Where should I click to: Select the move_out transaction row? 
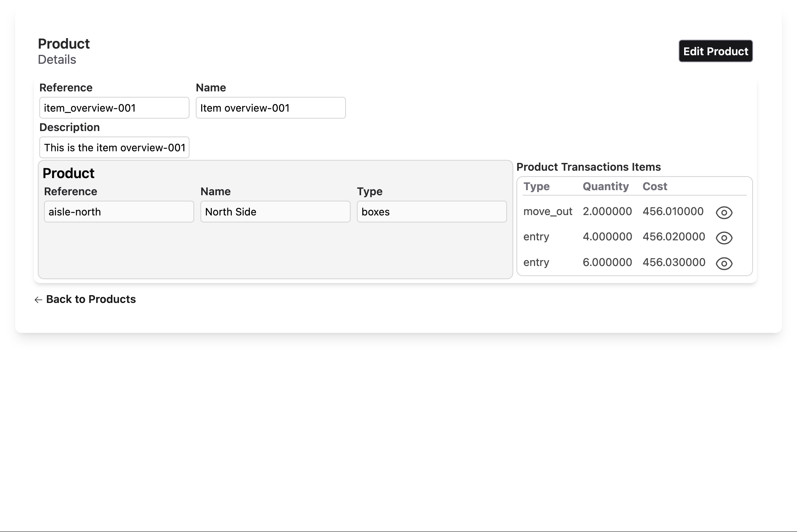548,212
